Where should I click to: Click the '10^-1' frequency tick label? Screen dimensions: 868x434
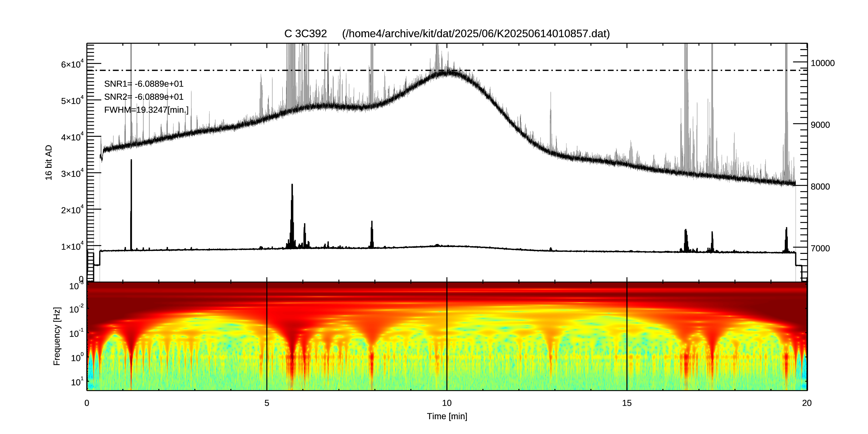[x=76, y=333]
